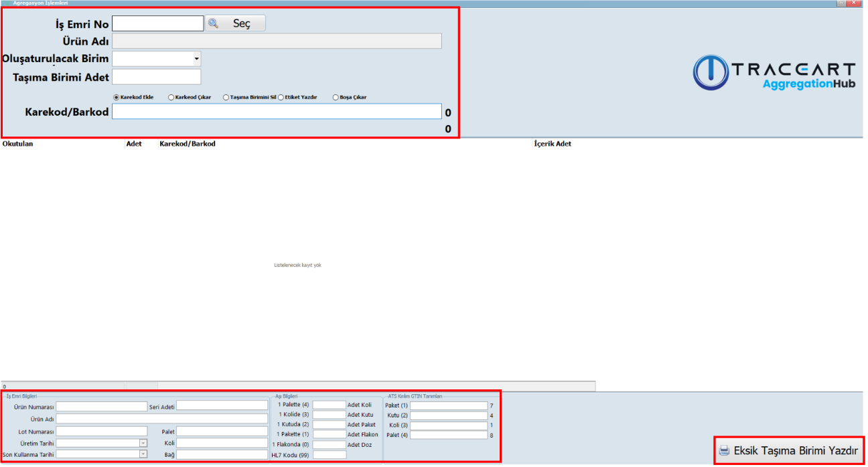Choose the Taşıma Birimini Sil radio option
The height and width of the screenshot is (467, 868).
pos(226,97)
